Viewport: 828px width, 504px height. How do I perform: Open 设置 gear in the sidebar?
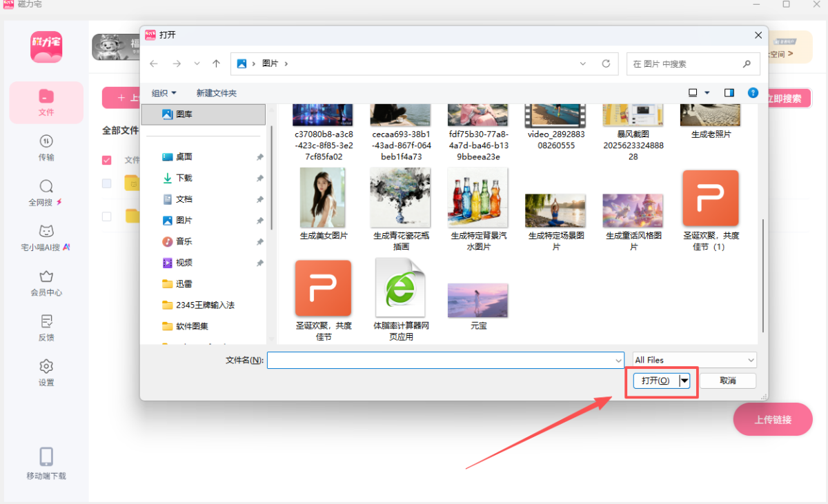pyautogui.click(x=46, y=373)
